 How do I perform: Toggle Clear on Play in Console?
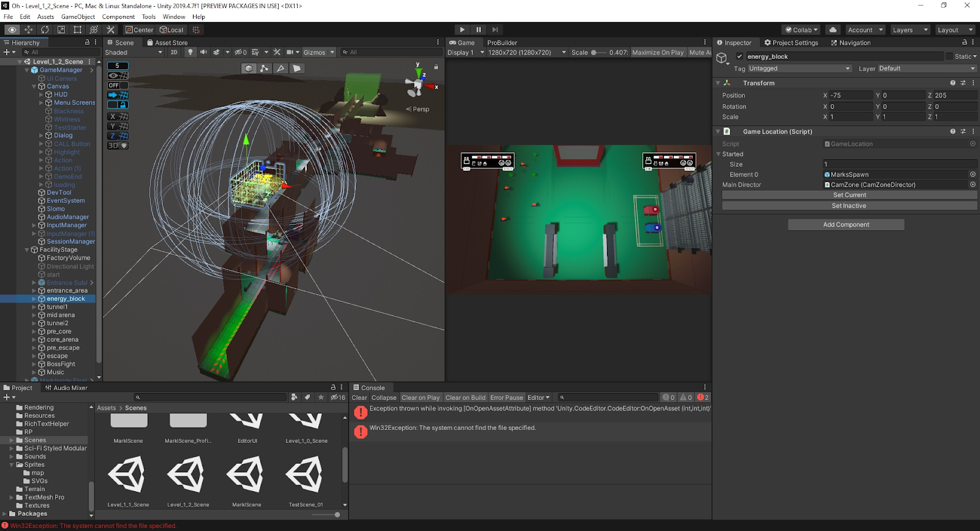pos(421,397)
